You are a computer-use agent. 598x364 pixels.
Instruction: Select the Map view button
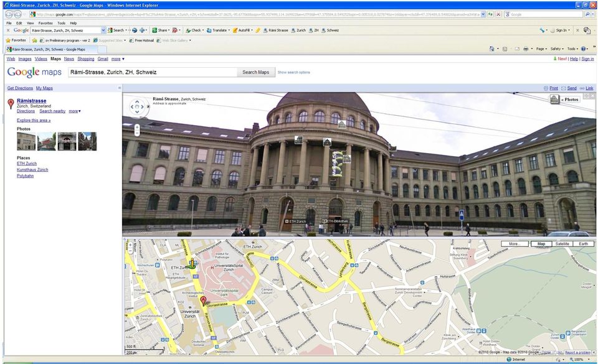click(541, 244)
